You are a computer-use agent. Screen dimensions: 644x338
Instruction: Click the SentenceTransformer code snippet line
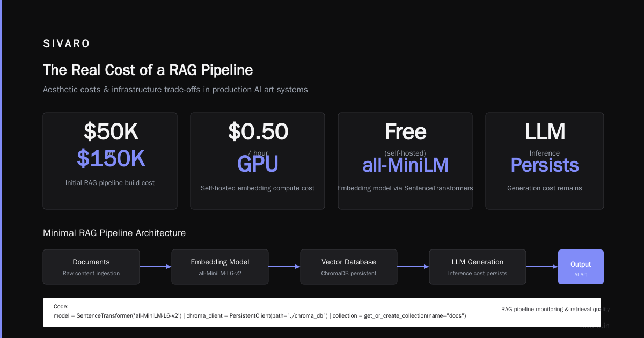pyautogui.click(x=260, y=316)
